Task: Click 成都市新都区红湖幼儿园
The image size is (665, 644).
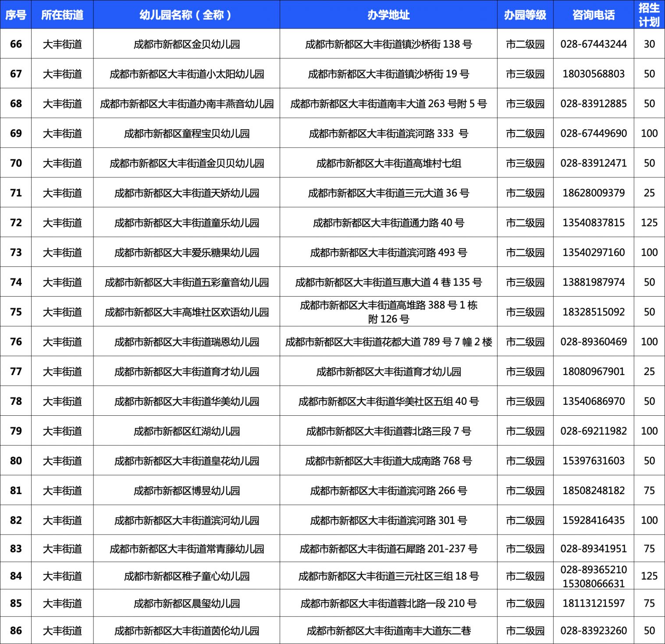Action: (187, 432)
